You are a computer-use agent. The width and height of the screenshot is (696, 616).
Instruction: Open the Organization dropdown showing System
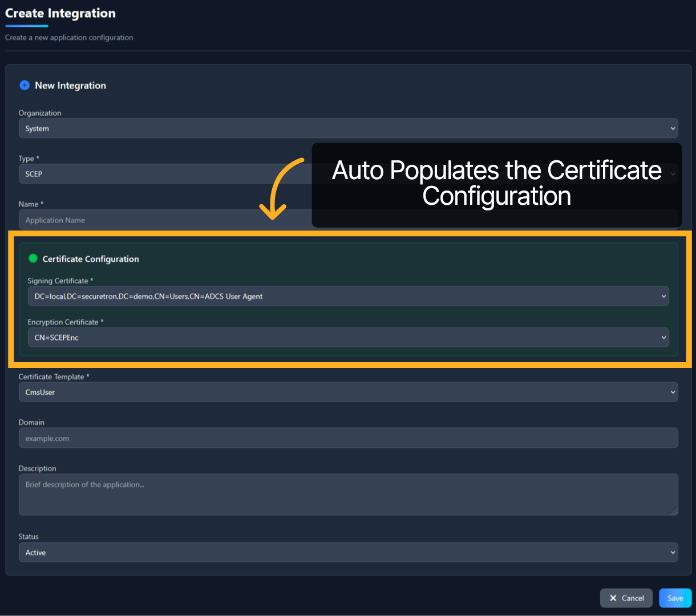point(348,128)
